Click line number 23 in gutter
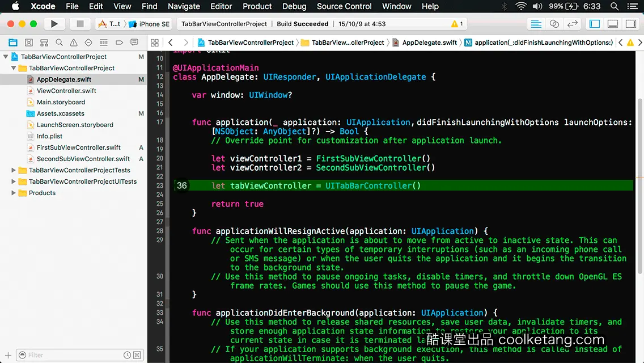Viewport: 644px width, 363px height. point(160,185)
